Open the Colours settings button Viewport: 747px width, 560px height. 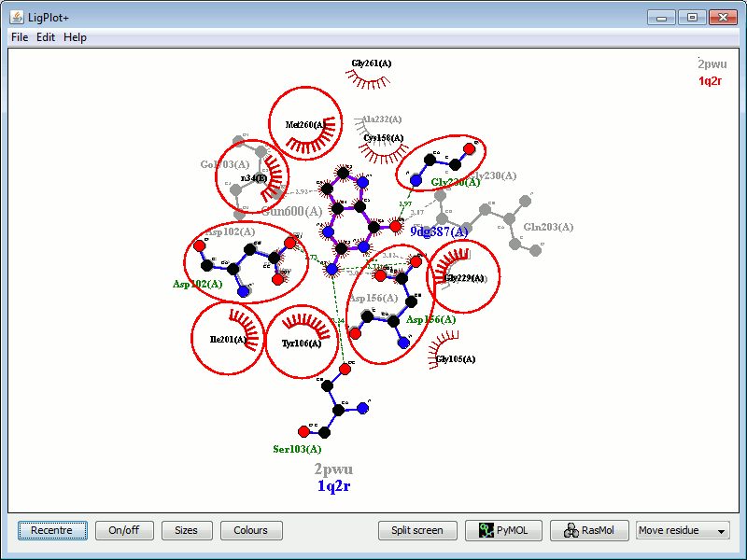point(250,530)
